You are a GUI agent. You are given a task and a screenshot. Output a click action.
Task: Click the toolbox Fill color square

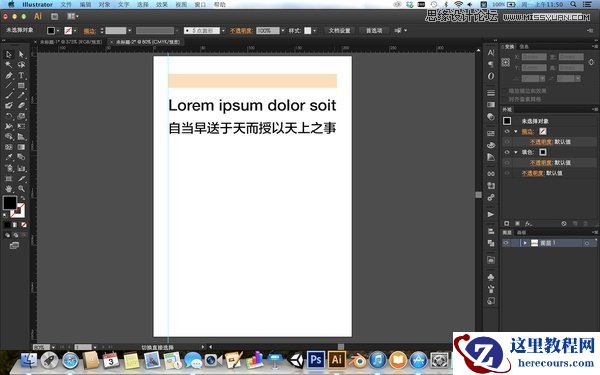click(10, 203)
